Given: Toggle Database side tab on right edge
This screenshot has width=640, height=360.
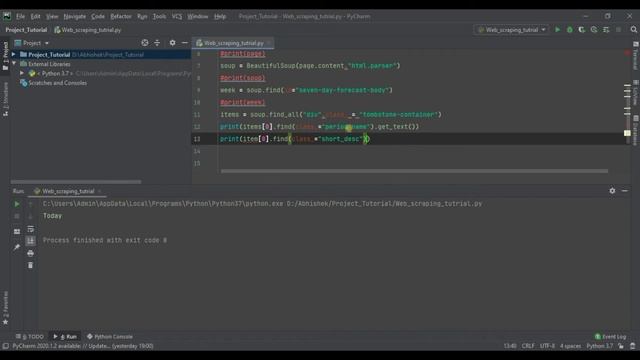Looking at the screenshot, I should pyautogui.click(x=636, y=130).
